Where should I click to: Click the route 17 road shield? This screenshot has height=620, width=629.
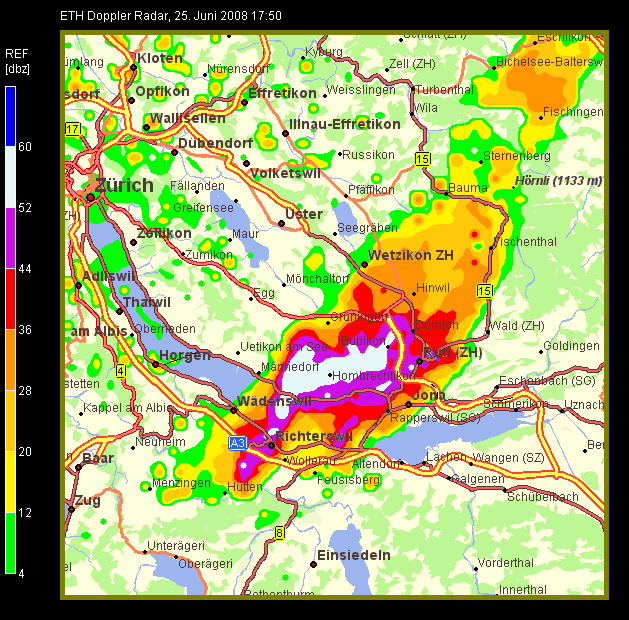(x=73, y=130)
